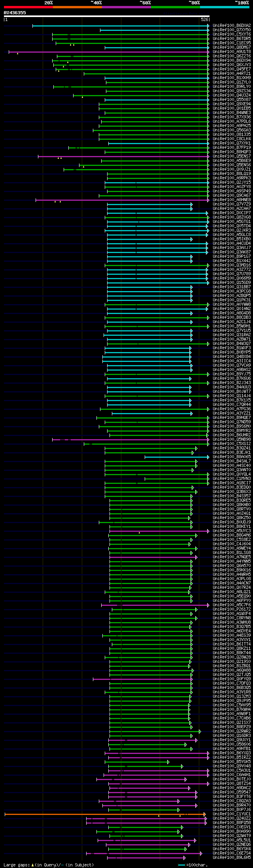Select the UniRef100_A5GTG1 label
Image resolution: width=253 pixels, height=868 pixels.
(232, 222)
